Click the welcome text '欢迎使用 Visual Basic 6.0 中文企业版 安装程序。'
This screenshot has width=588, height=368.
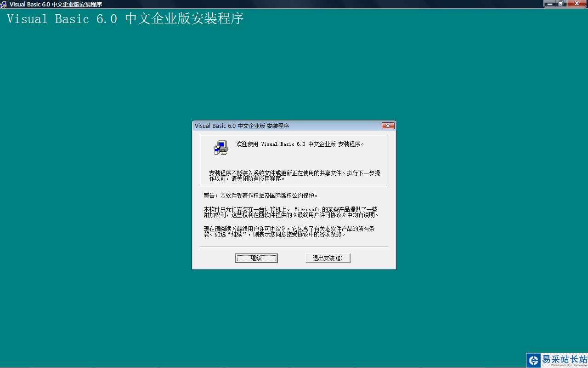pos(300,144)
